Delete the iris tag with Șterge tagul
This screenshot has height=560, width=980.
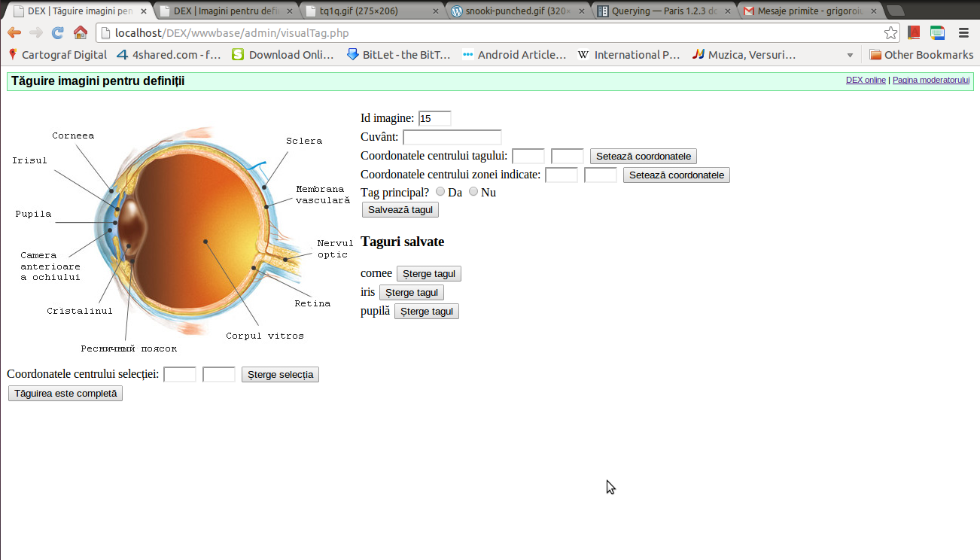412,293
